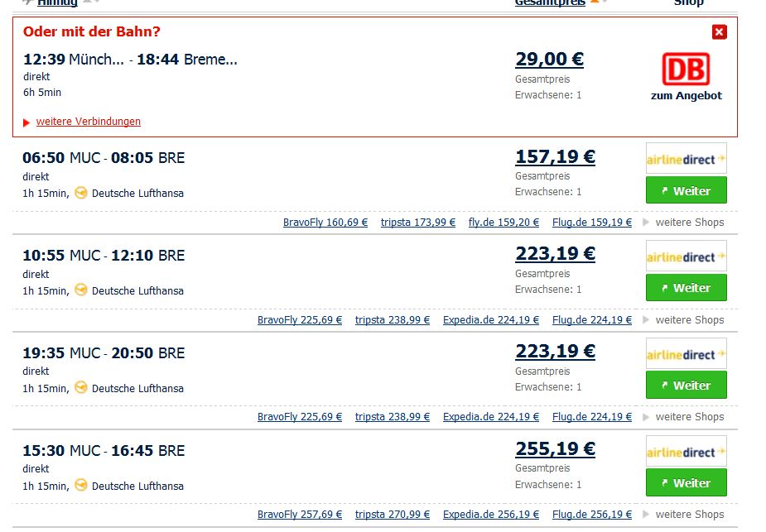Viewport: 766px width, 532px height.
Task: Open Expedia.de 256,19 € offer
Action: tap(491, 515)
